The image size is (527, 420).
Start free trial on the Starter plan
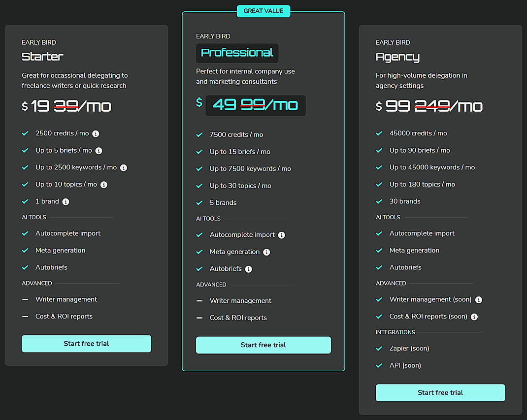coord(86,343)
